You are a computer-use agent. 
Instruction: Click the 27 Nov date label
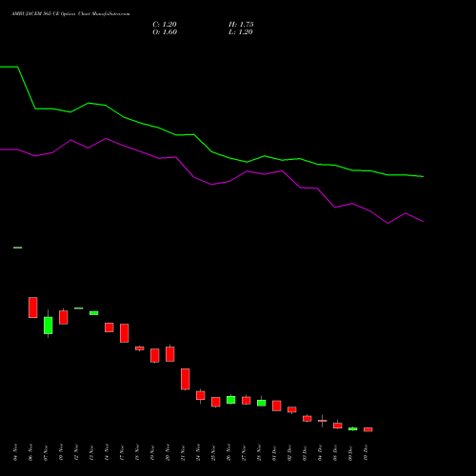click(244, 452)
